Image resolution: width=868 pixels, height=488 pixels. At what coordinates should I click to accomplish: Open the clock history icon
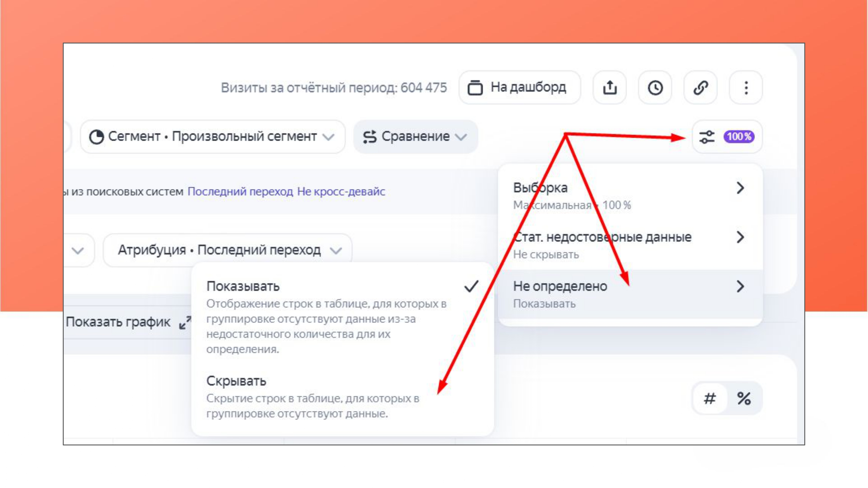pyautogui.click(x=655, y=88)
